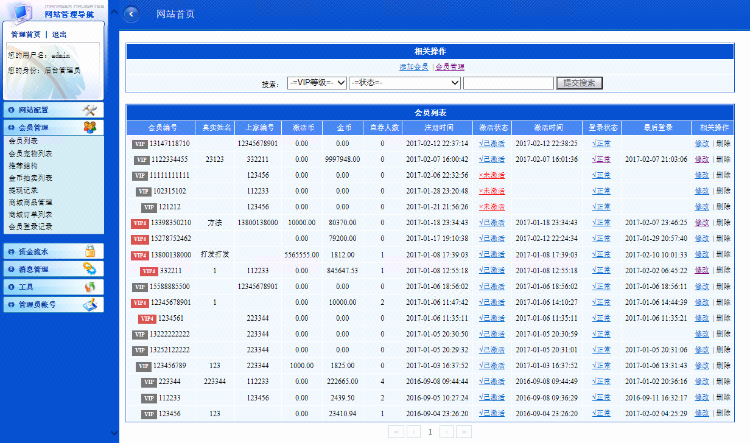Viewport: 750px width, 443px height.
Task: Click the tools icon on 网站配置
Action: (89, 110)
